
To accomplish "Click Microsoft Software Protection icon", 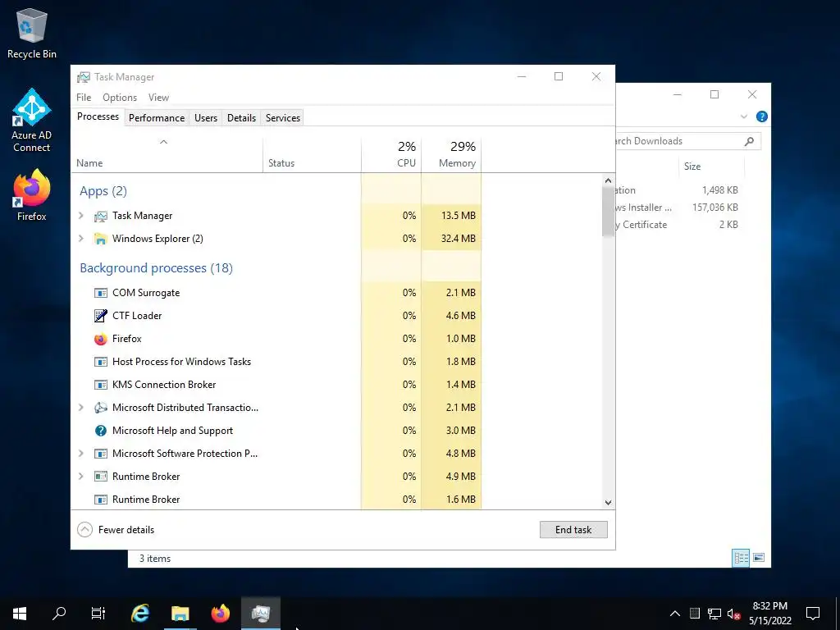I will 101,454.
